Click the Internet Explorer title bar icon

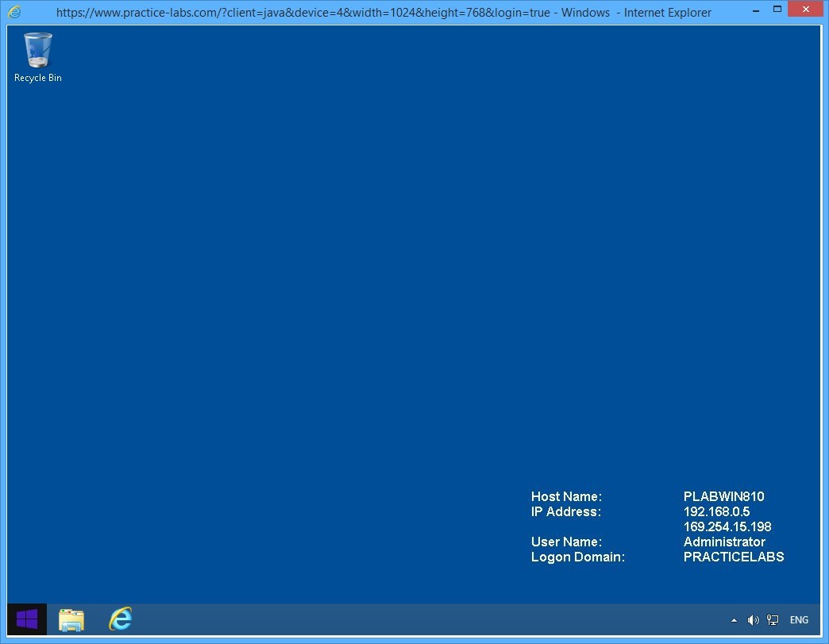[14, 12]
